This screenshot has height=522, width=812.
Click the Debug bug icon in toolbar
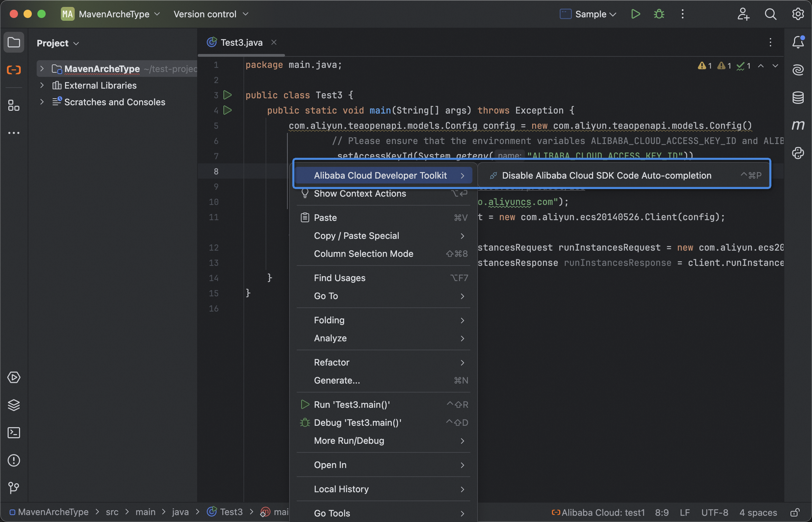[659, 14]
